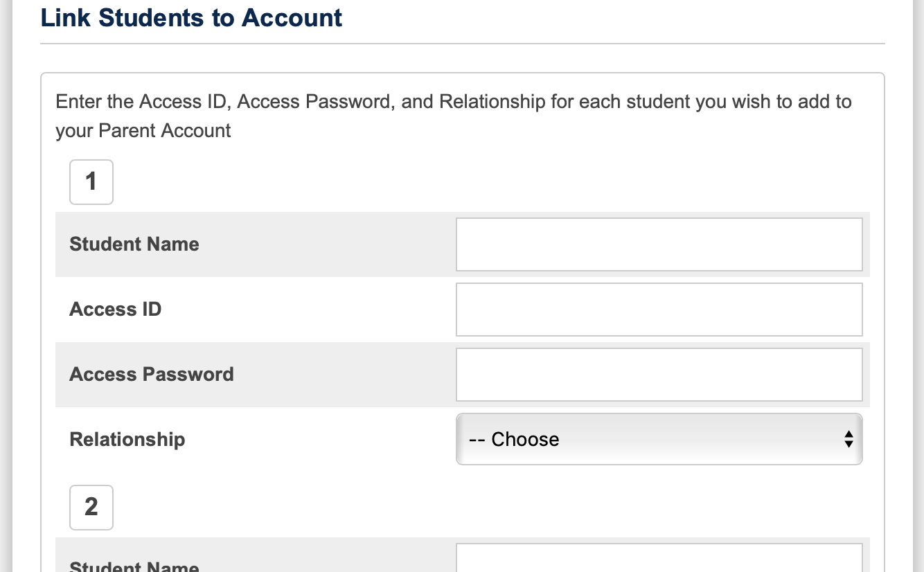Viewport: 924px width, 572px height.
Task: Click the 'Link Students to Account' heading
Action: [x=191, y=18]
